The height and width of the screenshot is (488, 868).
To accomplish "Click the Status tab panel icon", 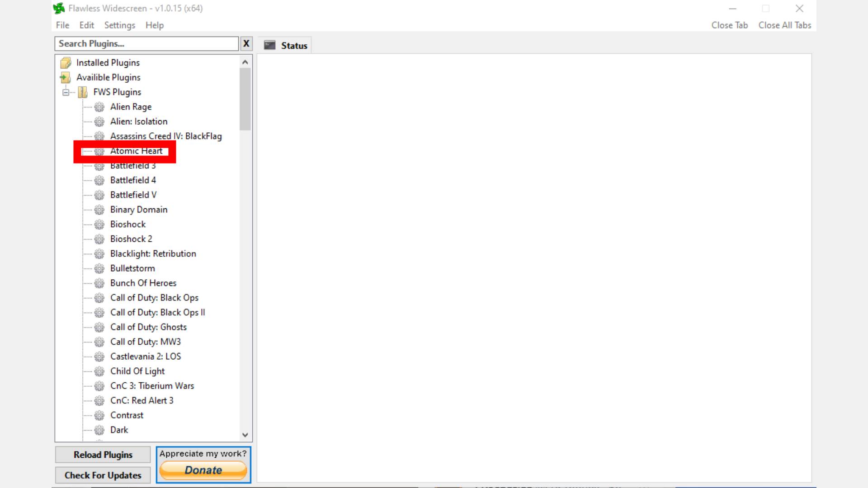I will tap(269, 45).
